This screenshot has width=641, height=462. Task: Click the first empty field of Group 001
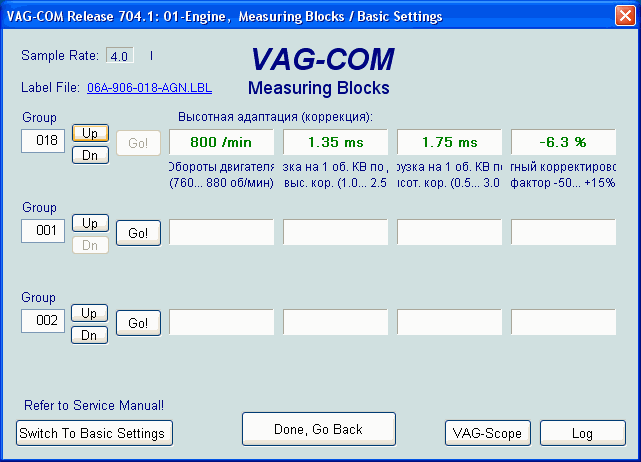tap(221, 232)
